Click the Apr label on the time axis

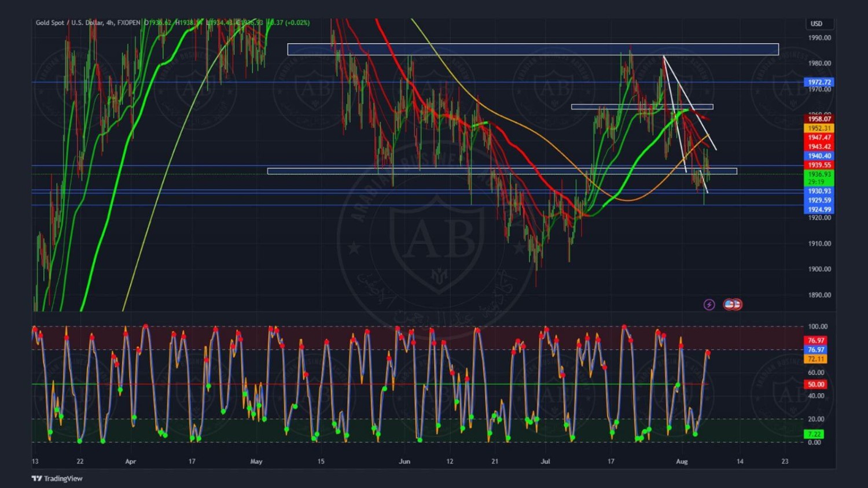coord(131,461)
